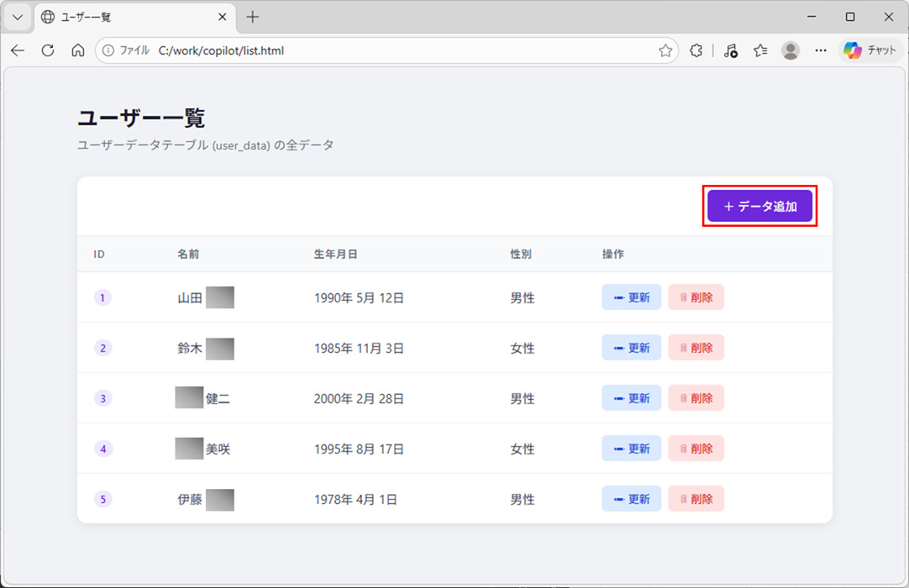Open the browser extensions puzzle icon

tap(696, 50)
